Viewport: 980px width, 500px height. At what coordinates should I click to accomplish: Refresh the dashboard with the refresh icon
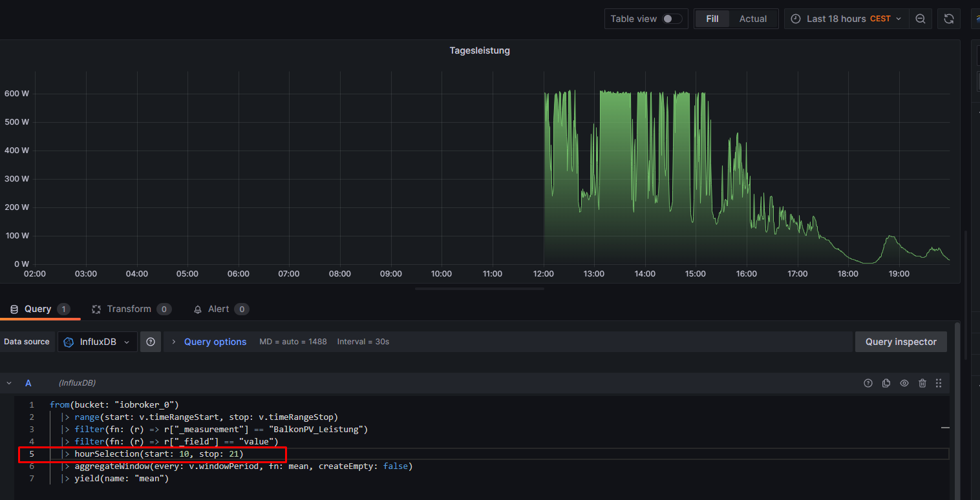[948, 19]
